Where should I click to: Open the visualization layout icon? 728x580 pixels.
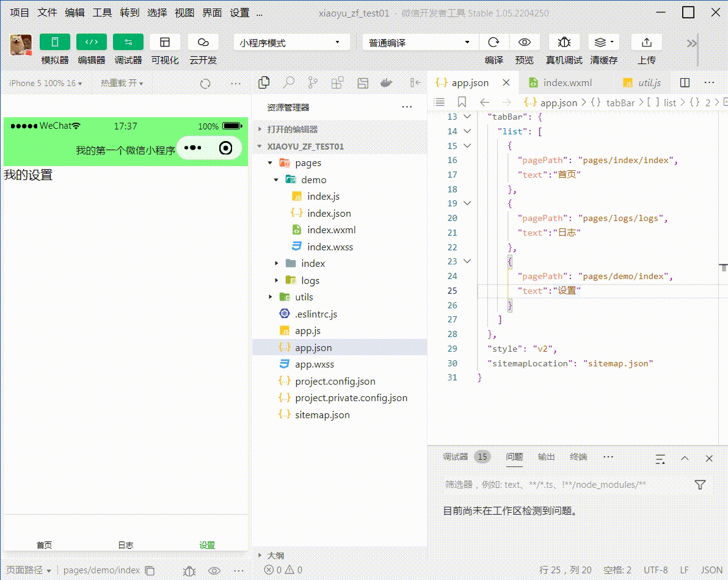[x=165, y=42]
